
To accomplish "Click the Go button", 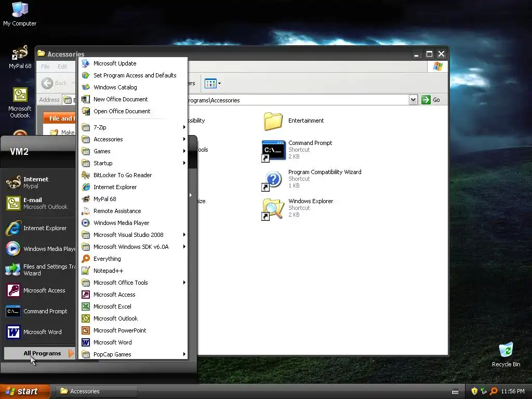I will (431, 100).
